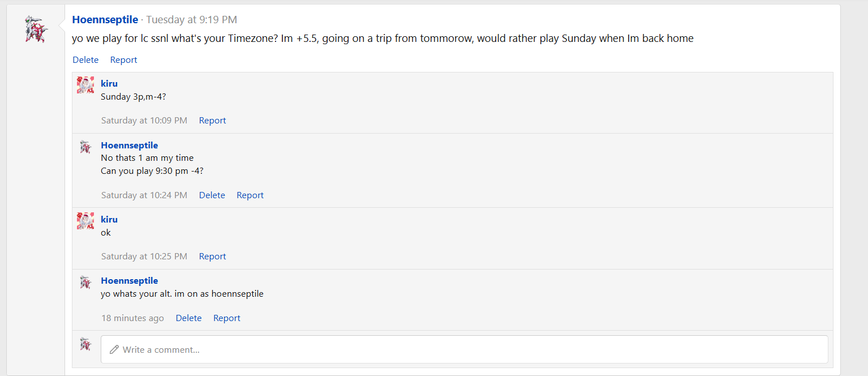The height and width of the screenshot is (376, 868).
Task: Open Hoennseptile profile on 9:30 pm comment
Action: click(x=129, y=146)
